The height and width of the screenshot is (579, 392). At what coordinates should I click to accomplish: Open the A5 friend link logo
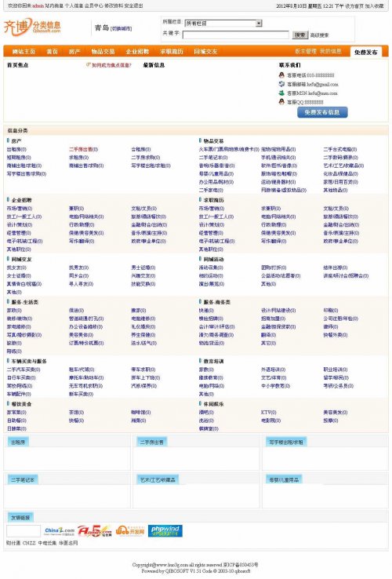pyautogui.click(x=94, y=531)
